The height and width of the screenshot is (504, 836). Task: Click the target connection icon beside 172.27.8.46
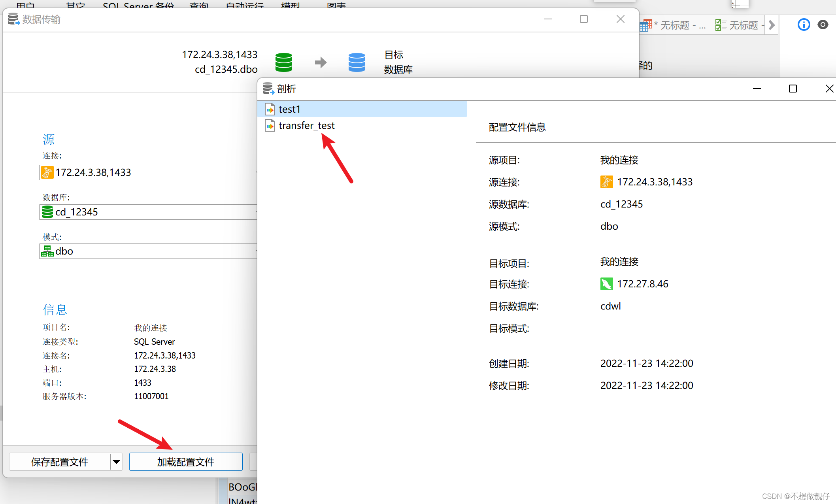(606, 284)
